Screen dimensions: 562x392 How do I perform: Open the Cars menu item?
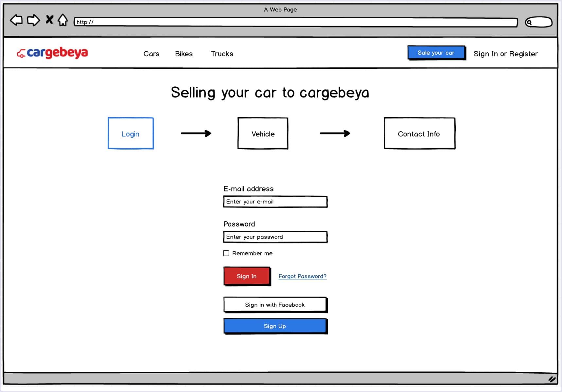click(x=151, y=54)
